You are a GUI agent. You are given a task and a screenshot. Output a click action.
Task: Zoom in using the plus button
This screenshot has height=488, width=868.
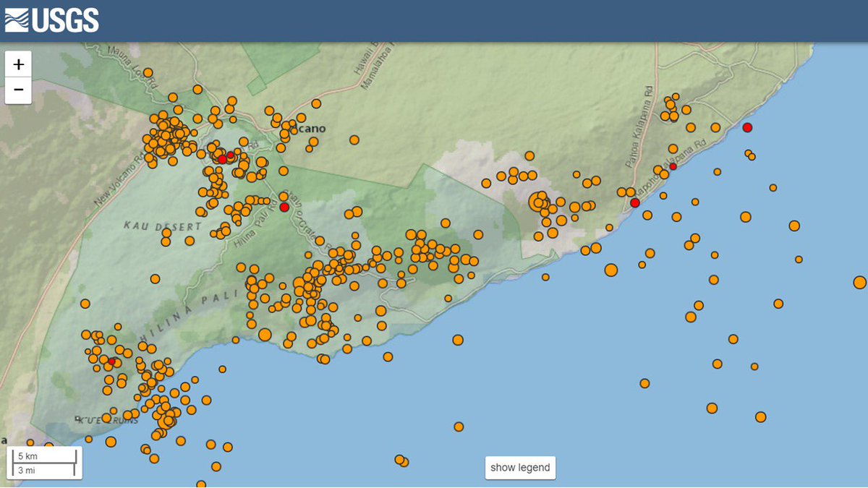tap(17, 64)
